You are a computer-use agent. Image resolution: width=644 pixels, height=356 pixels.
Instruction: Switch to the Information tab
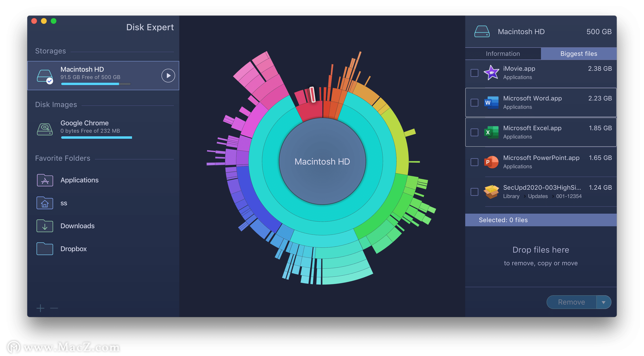click(x=503, y=54)
